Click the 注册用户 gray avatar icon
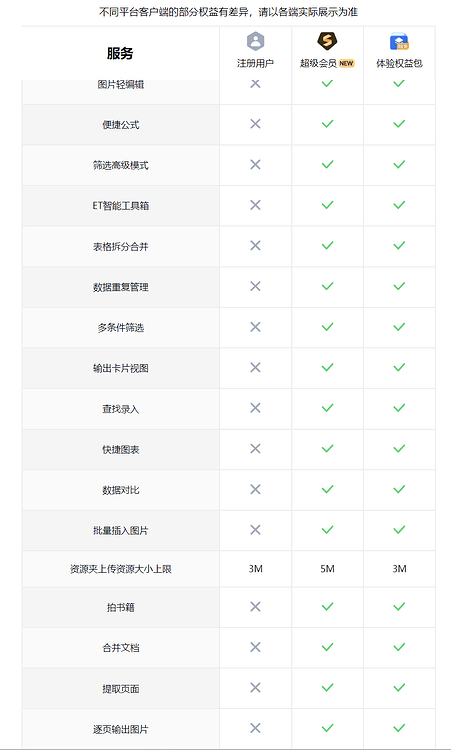This screenshot has width=451, height=750. pos(255,42)
